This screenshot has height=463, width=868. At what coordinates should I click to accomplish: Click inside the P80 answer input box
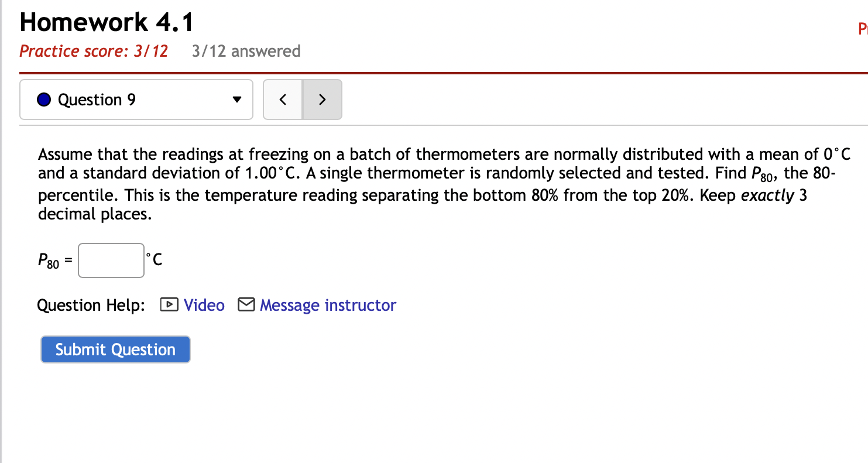111,260
